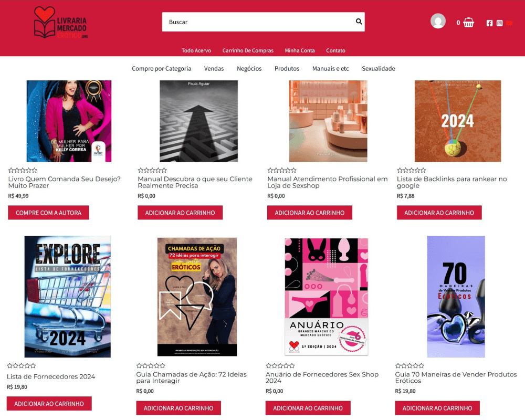Open the shopping basket icon

tap(468, 23)
